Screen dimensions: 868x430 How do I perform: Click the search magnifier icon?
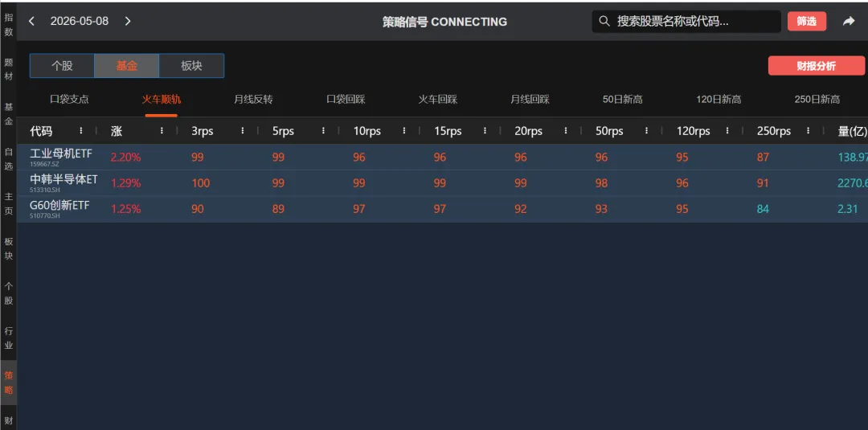[604, 21]
